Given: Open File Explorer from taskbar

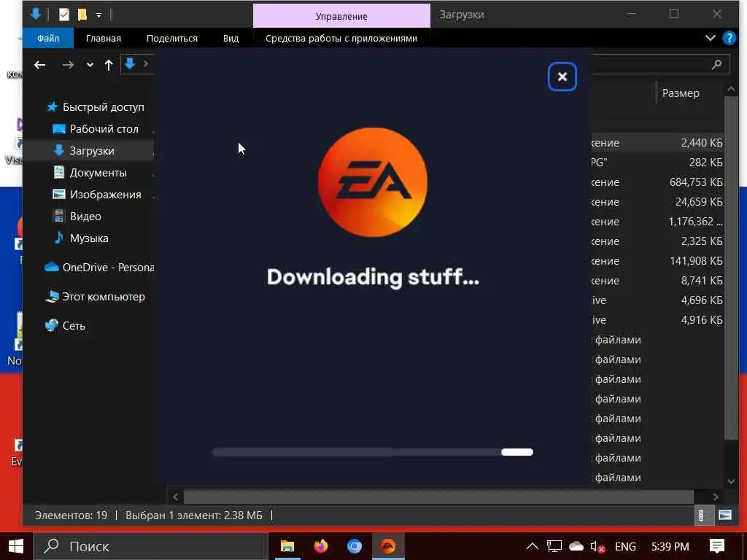Looking at the screenshot, I should tap(287, 546).
